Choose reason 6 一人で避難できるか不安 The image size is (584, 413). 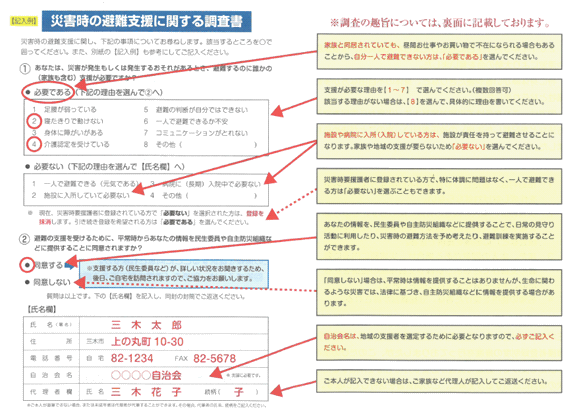[186, 121]
